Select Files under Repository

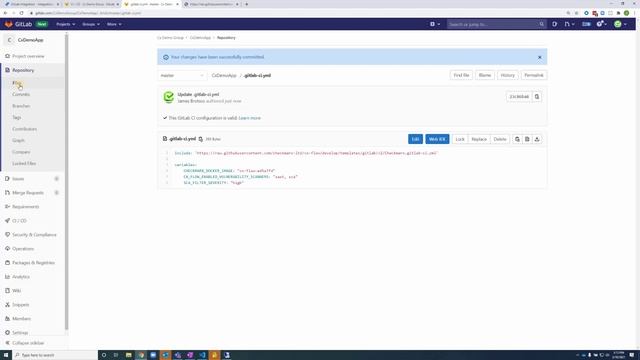16,83
